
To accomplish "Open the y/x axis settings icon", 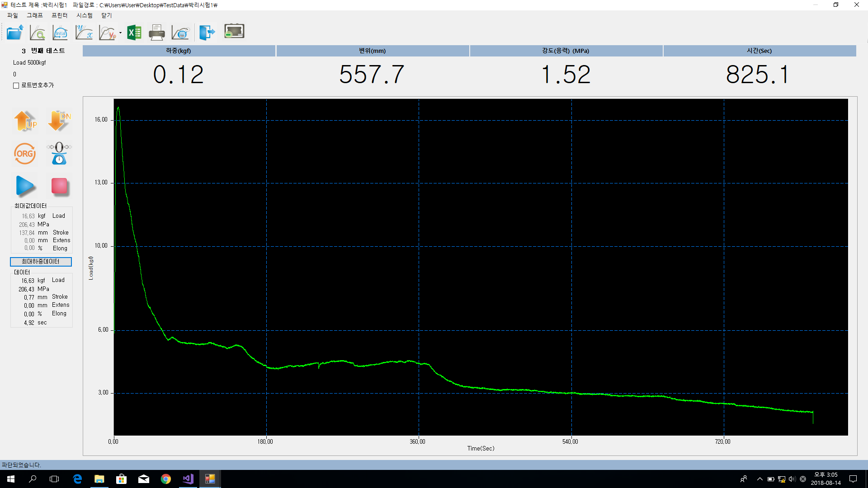I will point(84,33).
